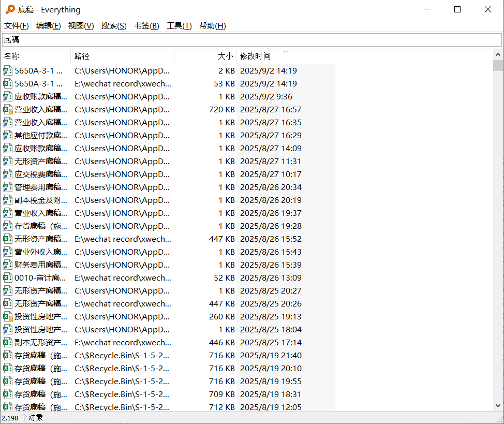Click the icon of 管理费用底稿 shortcut
The height and width of the screenshot is (424, 504).
8,187
